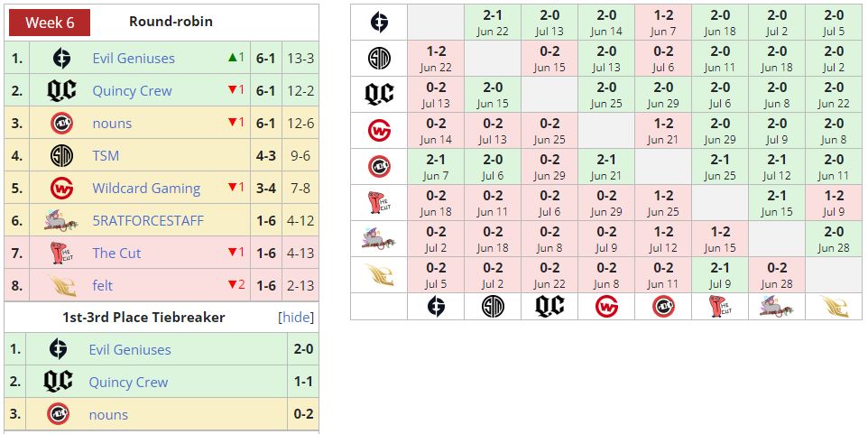Open the Evil Geniuses standings link
Viewport: 868px width, 434px height.
pyautogui.click(x=134, y=59)
